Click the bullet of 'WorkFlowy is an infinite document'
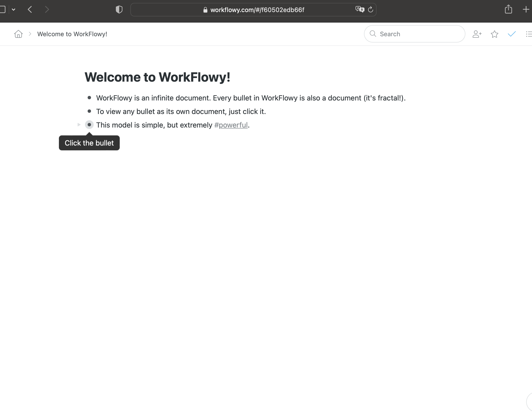Screen dimensions: 532x414 pyautogui.click(x=89, y=98)
